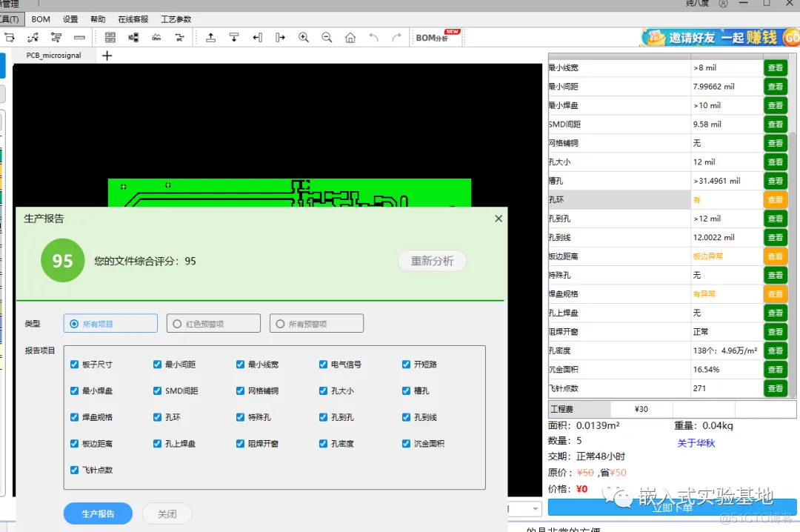Close the 生产报告 dialog with X

click(499, 219)
